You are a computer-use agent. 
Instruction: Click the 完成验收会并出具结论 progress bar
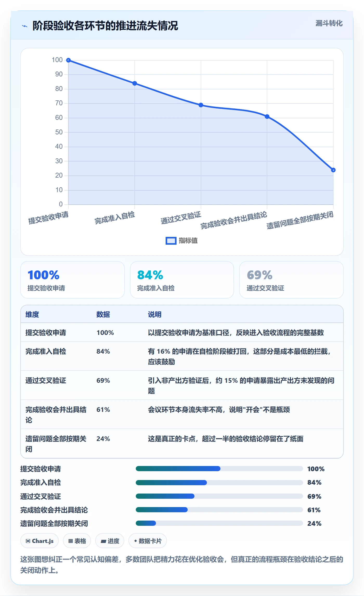click(219, 510)
